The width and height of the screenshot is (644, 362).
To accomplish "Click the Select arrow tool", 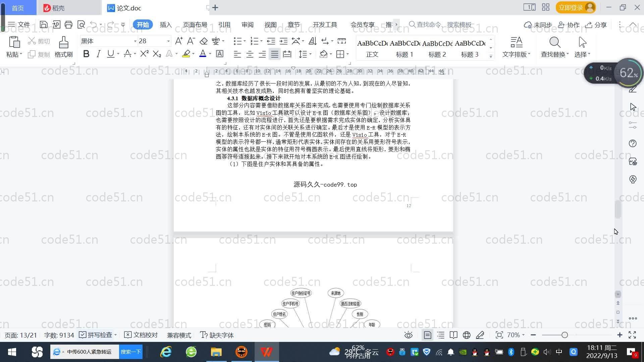I will (583, 43).
